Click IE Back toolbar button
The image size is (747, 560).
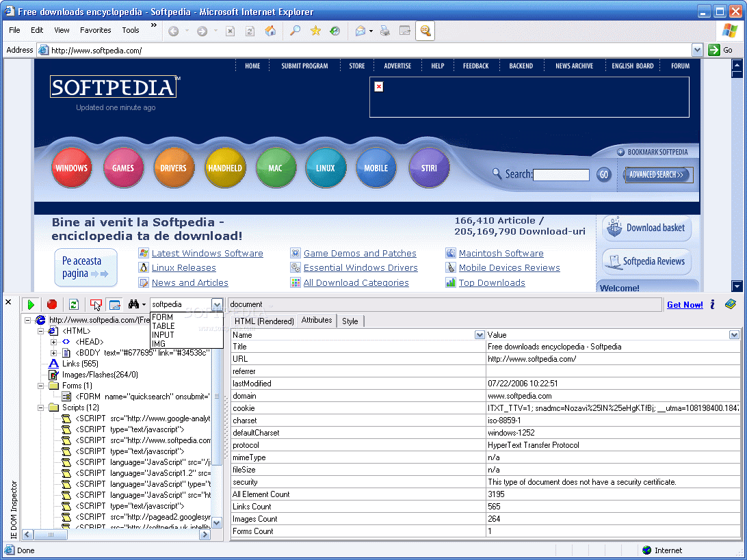coord(174,31)
